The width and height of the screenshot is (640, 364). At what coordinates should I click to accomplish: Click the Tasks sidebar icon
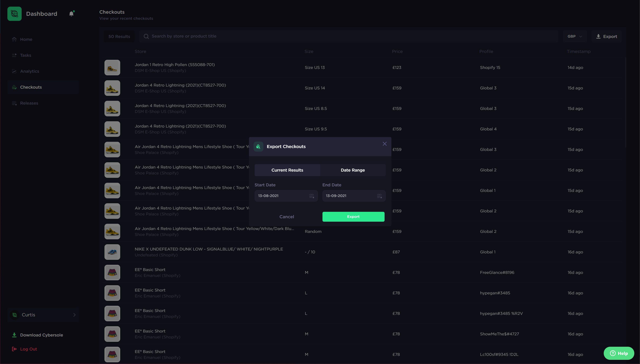click(14, 55)
